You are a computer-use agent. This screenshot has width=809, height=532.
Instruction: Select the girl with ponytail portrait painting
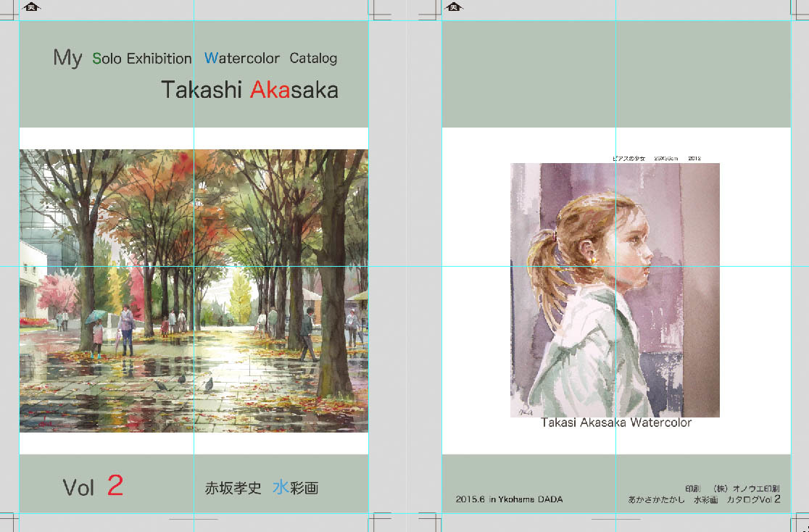[x=615, y=290]
